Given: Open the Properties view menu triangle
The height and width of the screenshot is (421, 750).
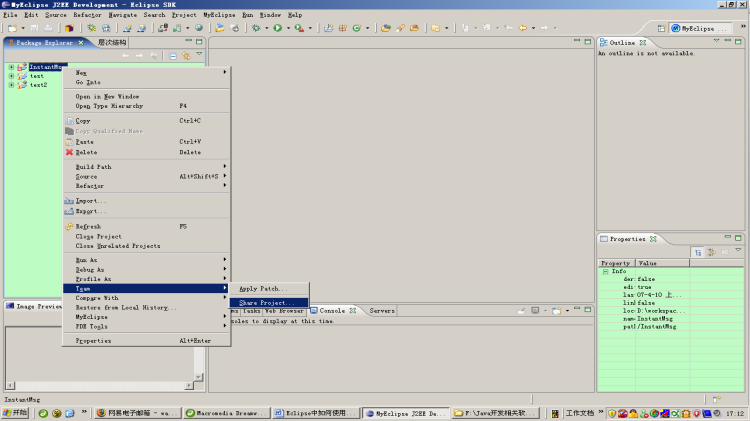Looking at the screenshot, I should click(x=738, y=250).
